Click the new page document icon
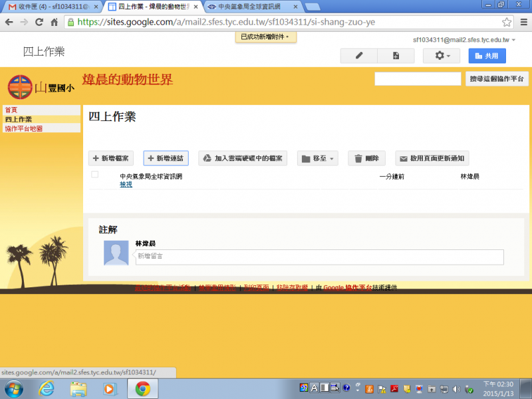The image size is (532, 399). click(x=396, y=56)
